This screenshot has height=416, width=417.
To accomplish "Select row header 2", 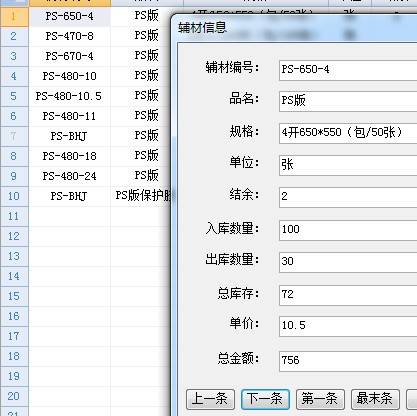I will pos(14,36).
